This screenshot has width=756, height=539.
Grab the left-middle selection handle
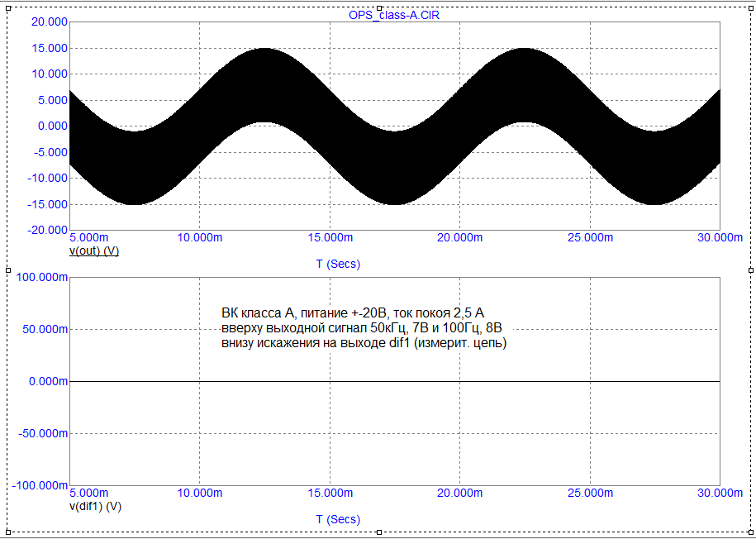coord(7,269)
